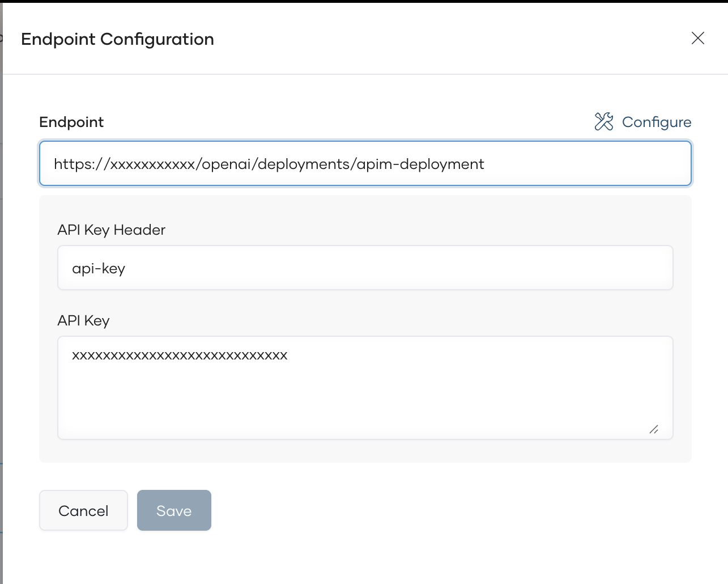728x584 pixels.
Task: Click the resize handle of the API Key box
Action: pyautogui.click(x=655, y=430)
